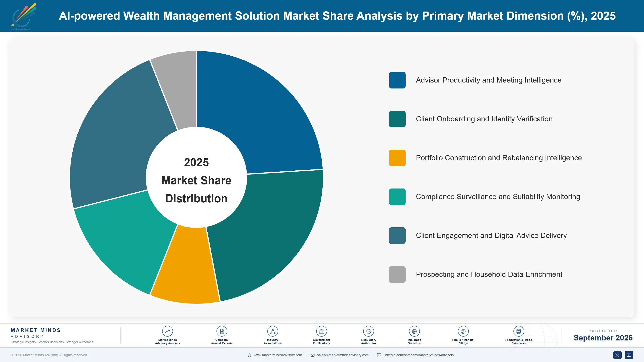Click the Market Minds Advisory Analysis icon
This screenshot has height=362, width=644.
click(168, 331)
